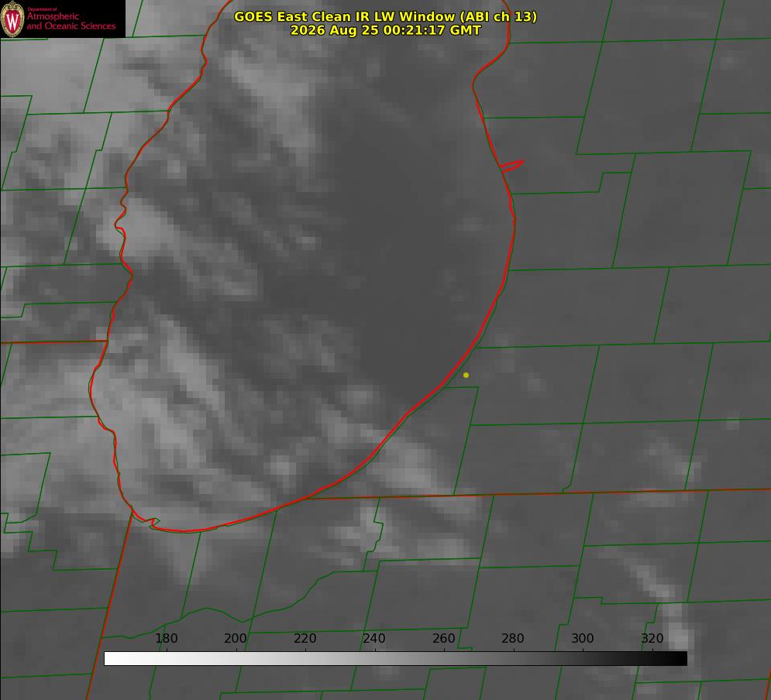This screenshot has height=700, width=771.
Task: Click the grayscale temperature color bar
Action: 395,658
